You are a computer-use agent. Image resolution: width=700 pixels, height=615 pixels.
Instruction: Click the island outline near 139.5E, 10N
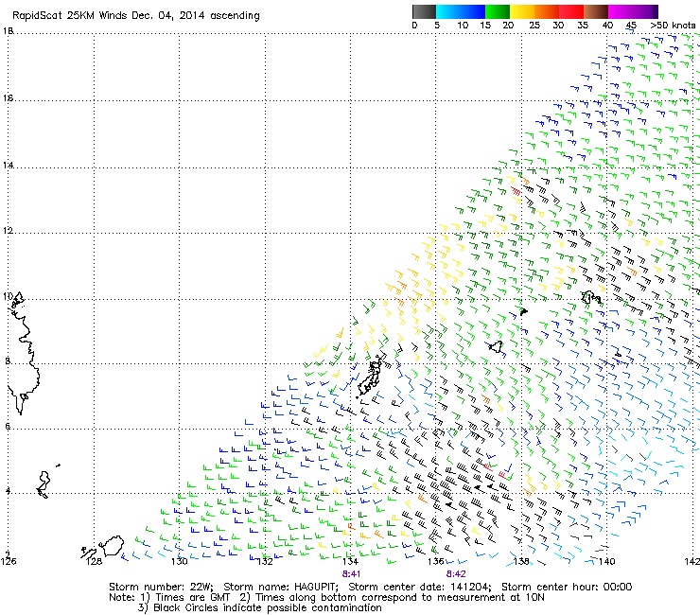[591, 297]
